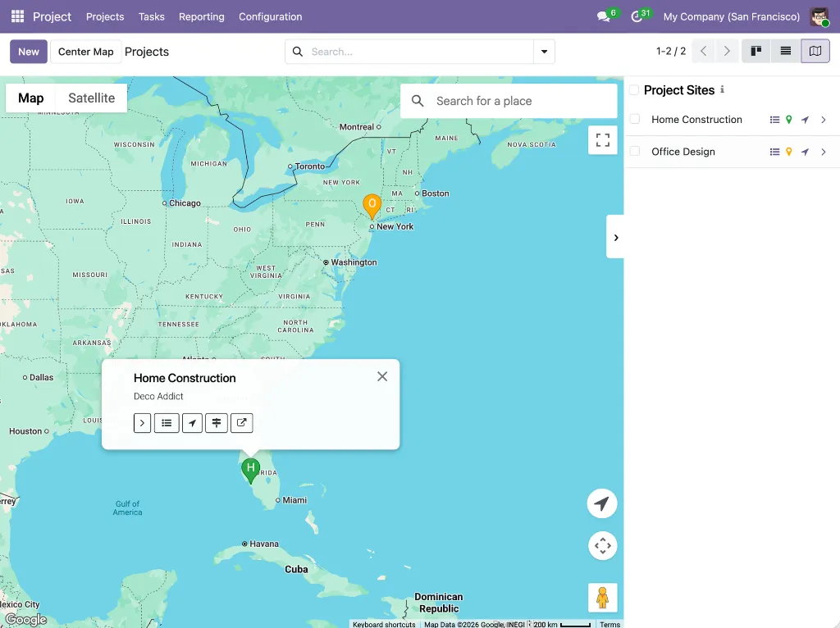Screen dimensions: 840x628
Task: Click the Street View pegman icon
Action: (x=603, y=598)
